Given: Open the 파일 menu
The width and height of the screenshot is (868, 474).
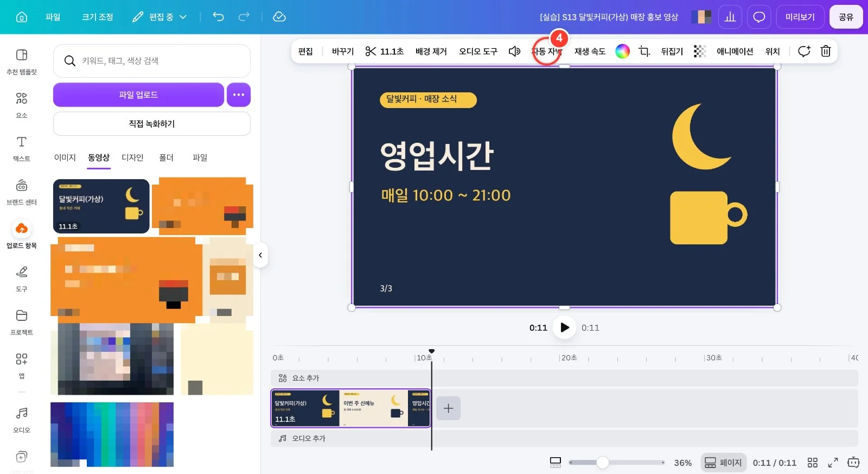Looking at the screenshot, I should pos(53,17).
